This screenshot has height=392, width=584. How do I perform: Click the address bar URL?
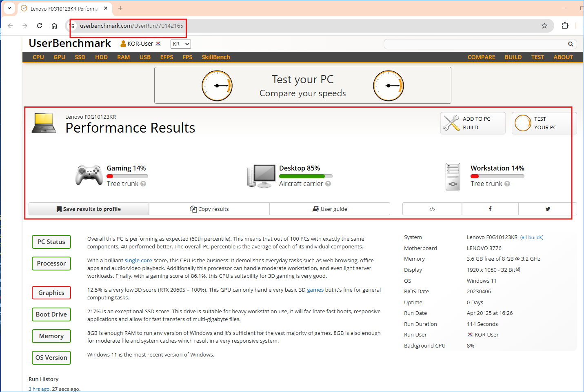tap(131, 26)
